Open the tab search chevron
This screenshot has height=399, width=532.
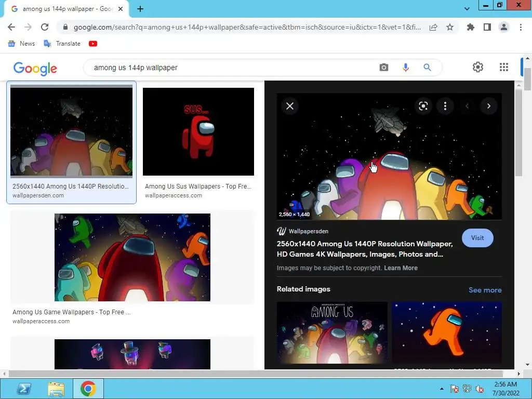click(x=467, y=9)
